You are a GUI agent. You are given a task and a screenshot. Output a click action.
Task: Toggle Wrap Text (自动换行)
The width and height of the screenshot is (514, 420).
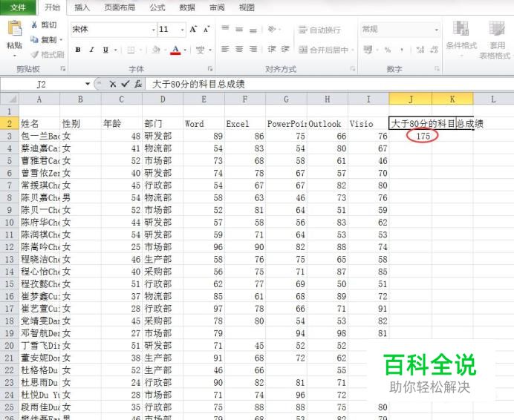[x=319, y=30]
